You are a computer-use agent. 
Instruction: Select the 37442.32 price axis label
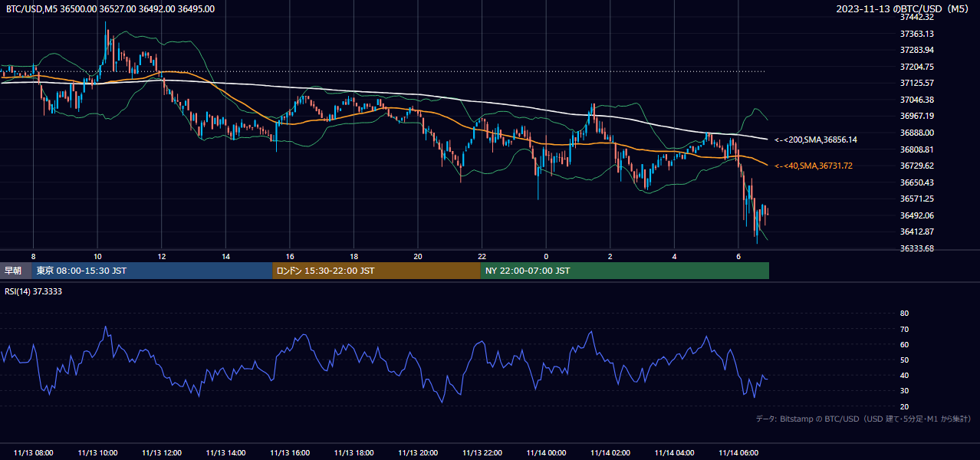tap(916, 17)
